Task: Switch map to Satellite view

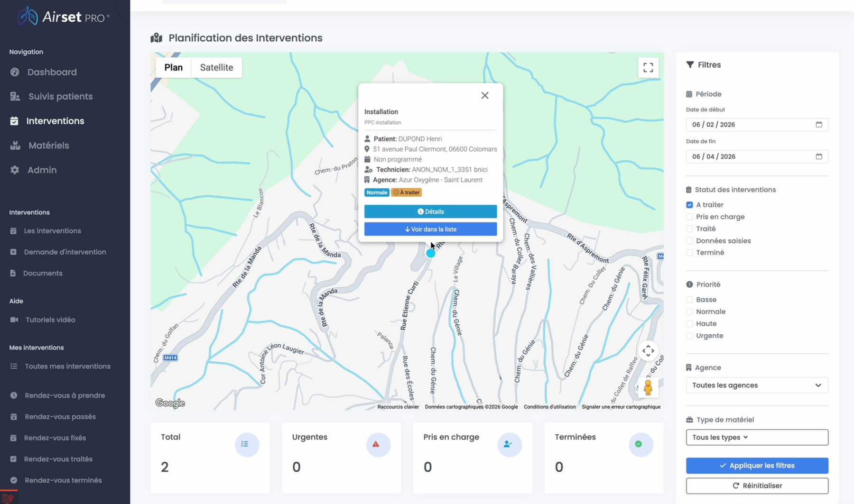Action: [216, 67]
